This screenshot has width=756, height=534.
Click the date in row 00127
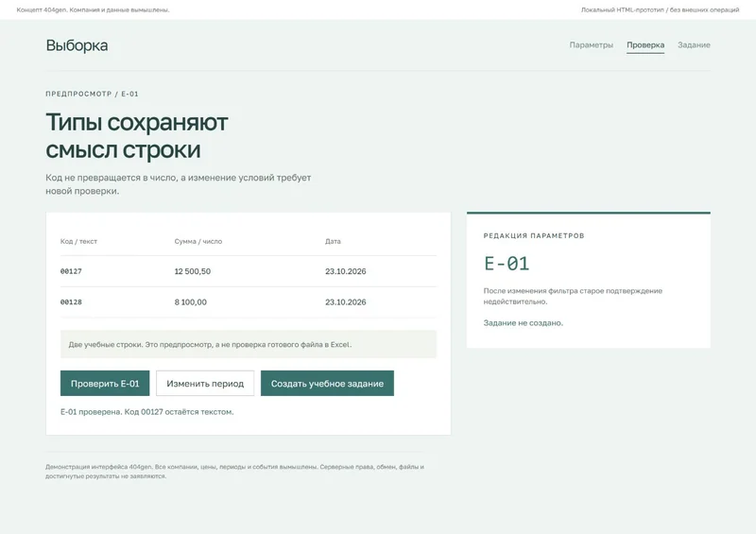click(x=345, y=271)
